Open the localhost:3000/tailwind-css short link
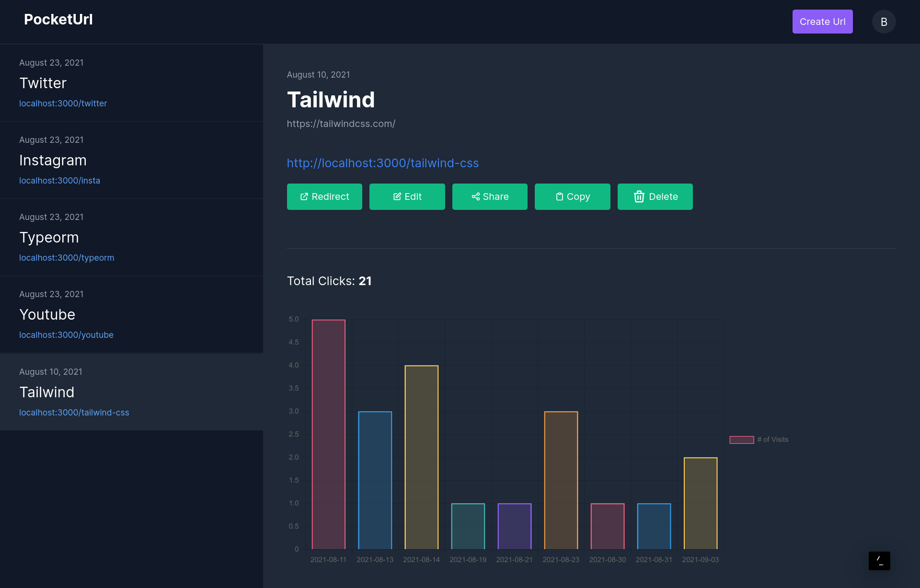Screen dimensions: 920x588 pyautogui.click(x=382, y=163)
